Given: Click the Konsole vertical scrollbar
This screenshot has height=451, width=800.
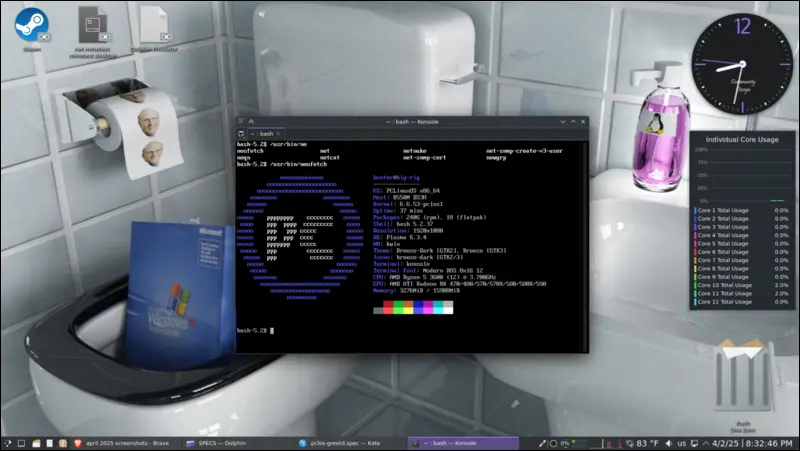Looking at the screenshot, I should coord(586,246).
